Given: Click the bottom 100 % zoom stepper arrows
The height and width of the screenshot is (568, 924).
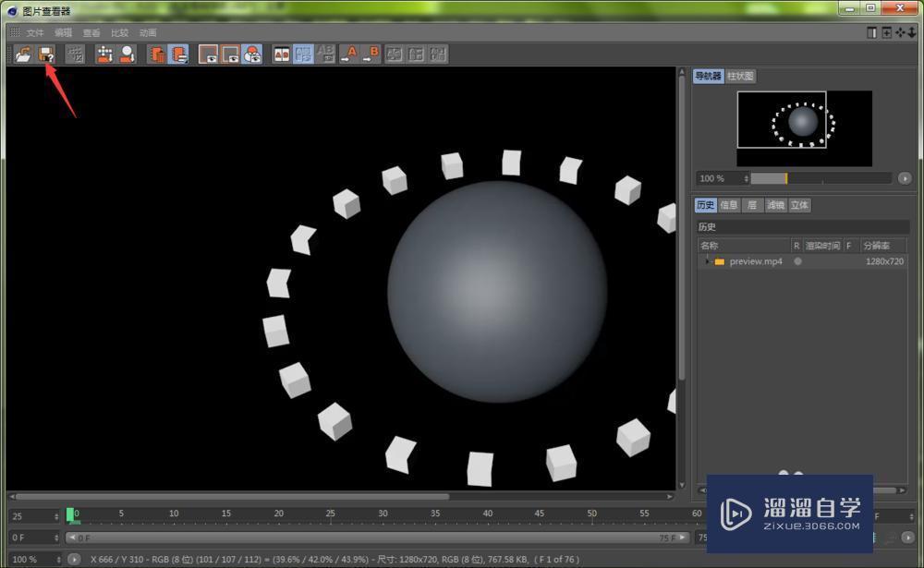Looking at the screenshot, I should click(58, 559).
